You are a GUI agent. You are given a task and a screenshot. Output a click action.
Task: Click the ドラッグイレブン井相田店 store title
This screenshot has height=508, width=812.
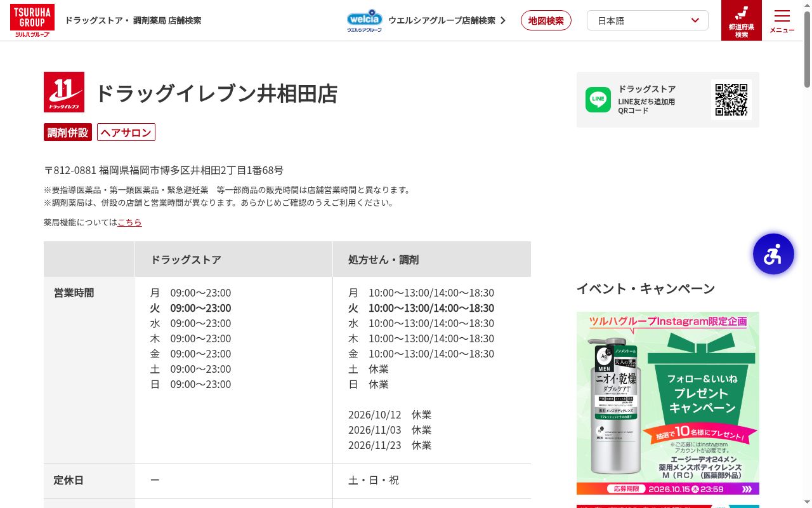point(216,93)
